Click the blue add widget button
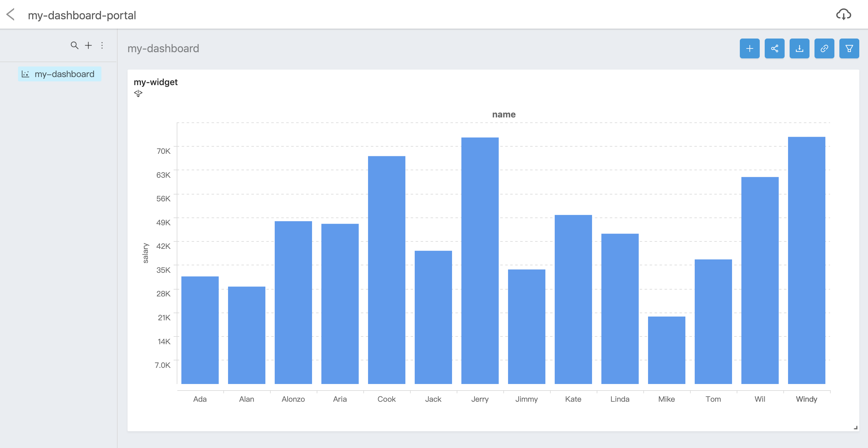Viewport: 868px width, 448px height. click(749, 48)
